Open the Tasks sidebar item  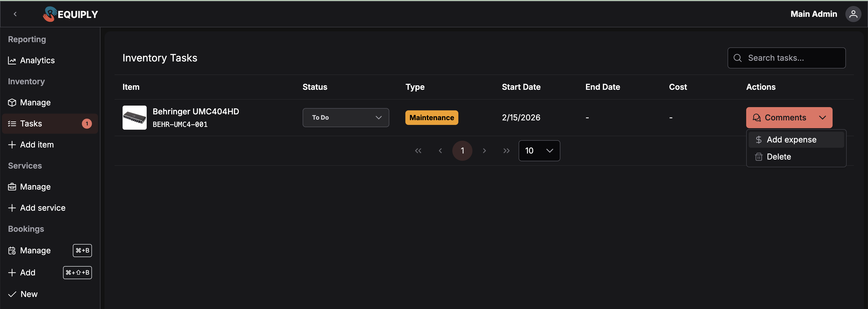pos(31,124)
